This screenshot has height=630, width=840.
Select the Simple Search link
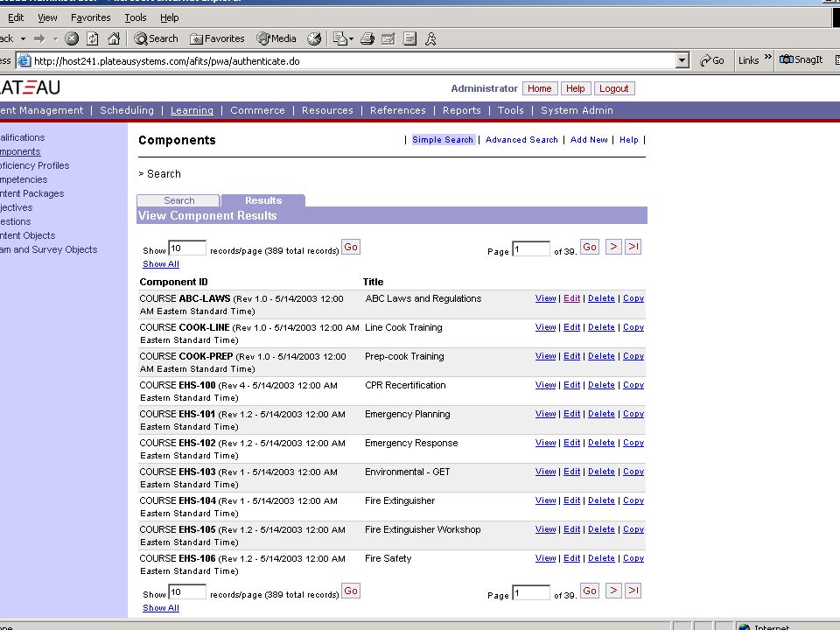tap(443, 140)
